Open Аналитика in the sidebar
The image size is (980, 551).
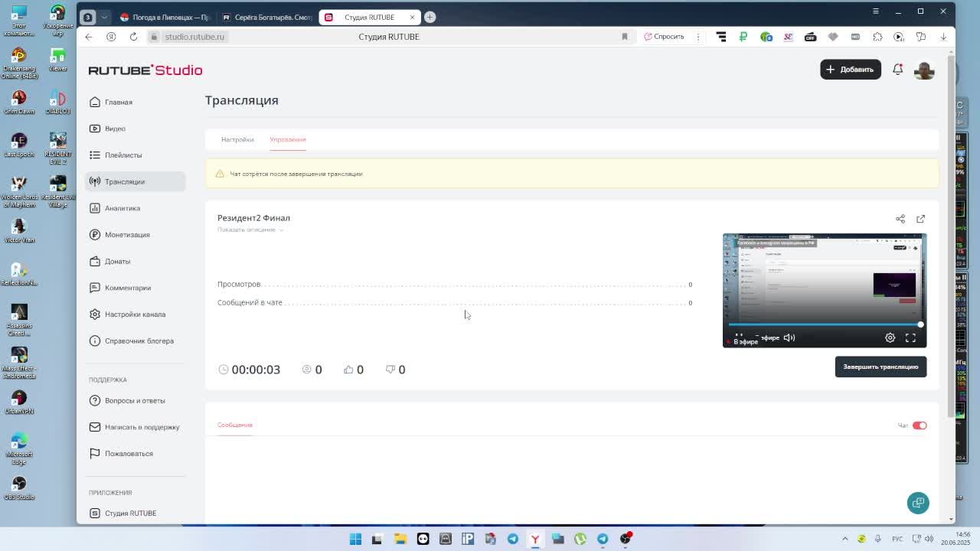[135, 208]
